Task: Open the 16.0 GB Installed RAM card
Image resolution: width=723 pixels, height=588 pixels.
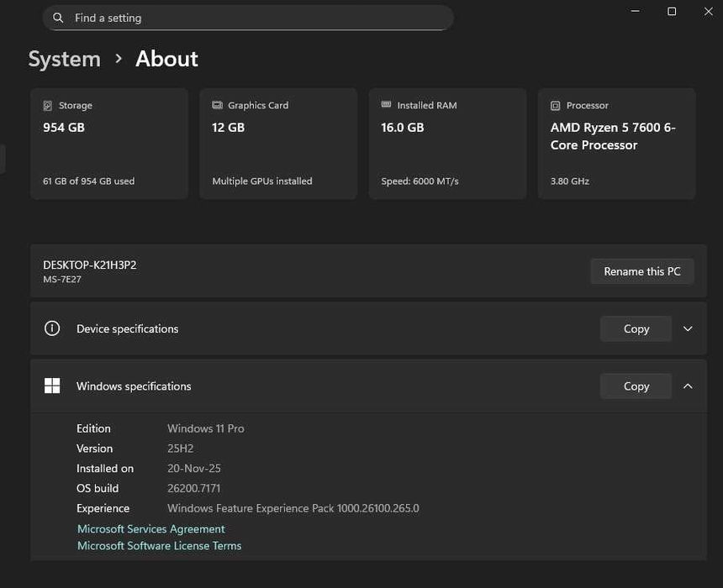Action: pyautogui.click(x=447, y=144)
